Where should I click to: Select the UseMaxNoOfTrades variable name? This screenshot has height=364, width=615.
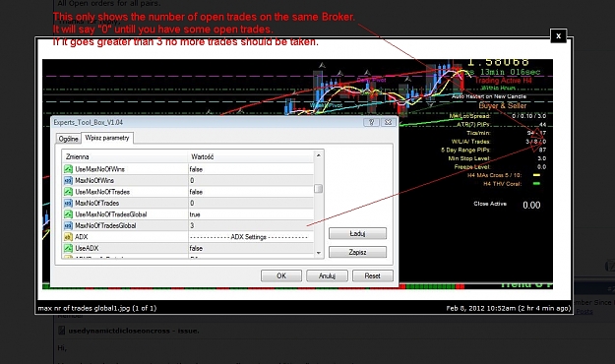point(102,192)
